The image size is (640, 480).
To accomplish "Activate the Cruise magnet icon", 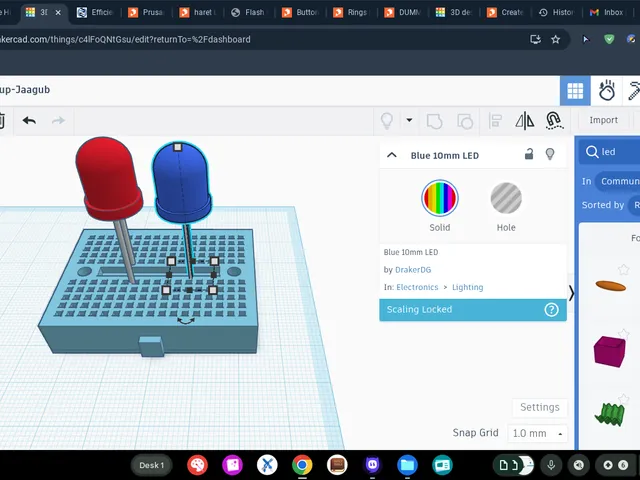I will click(x=554, y=121).
